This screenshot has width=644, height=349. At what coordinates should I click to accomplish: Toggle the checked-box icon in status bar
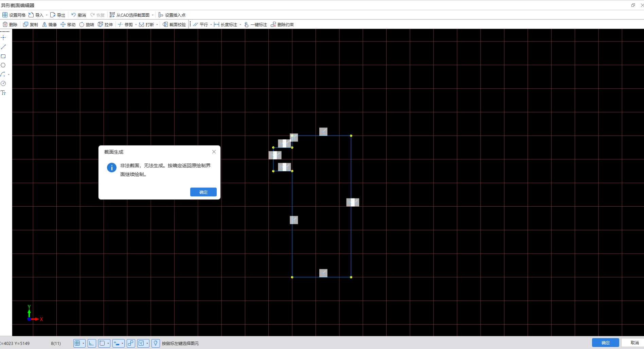click(141, 343)
